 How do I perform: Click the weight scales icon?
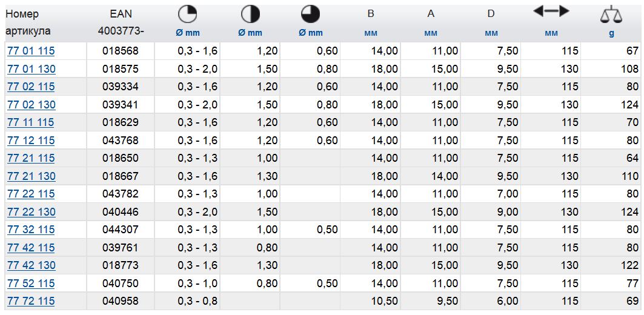click(x=611, y=14)
